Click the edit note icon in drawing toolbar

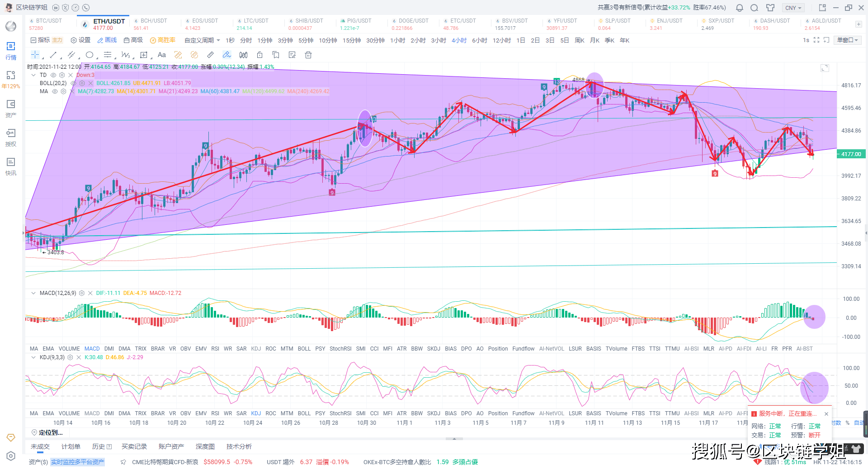292,55
